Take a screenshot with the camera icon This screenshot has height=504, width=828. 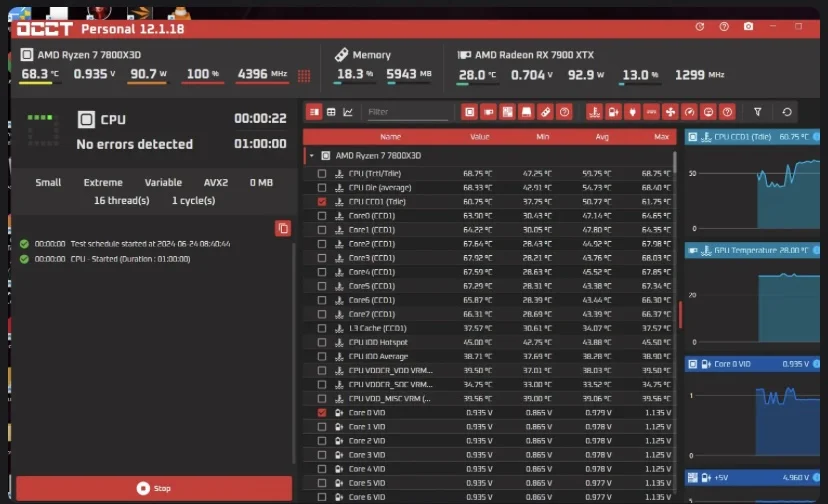[x=748, y=26]
